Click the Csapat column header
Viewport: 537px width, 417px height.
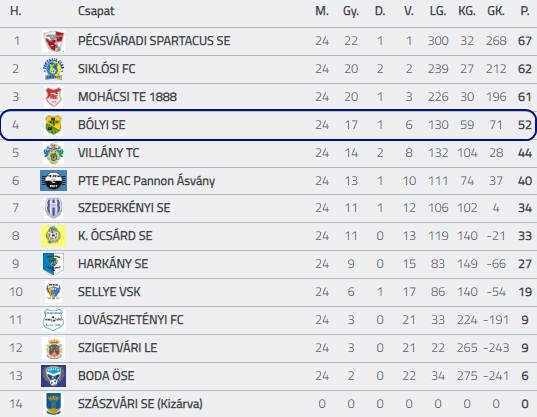(96, 11)
